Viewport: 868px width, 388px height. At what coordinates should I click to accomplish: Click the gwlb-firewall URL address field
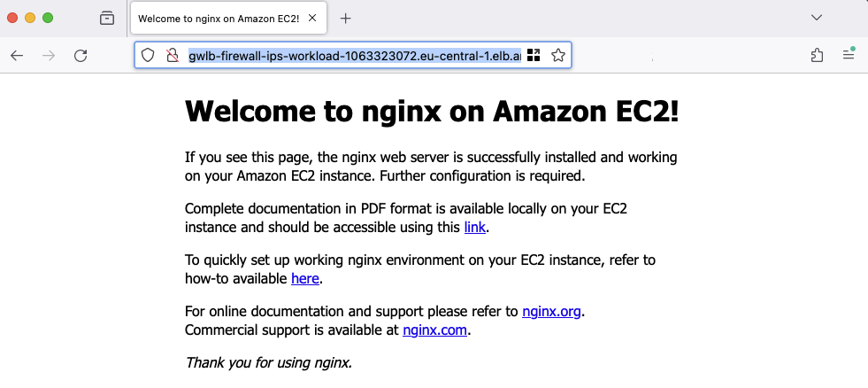tap(354, 56)
